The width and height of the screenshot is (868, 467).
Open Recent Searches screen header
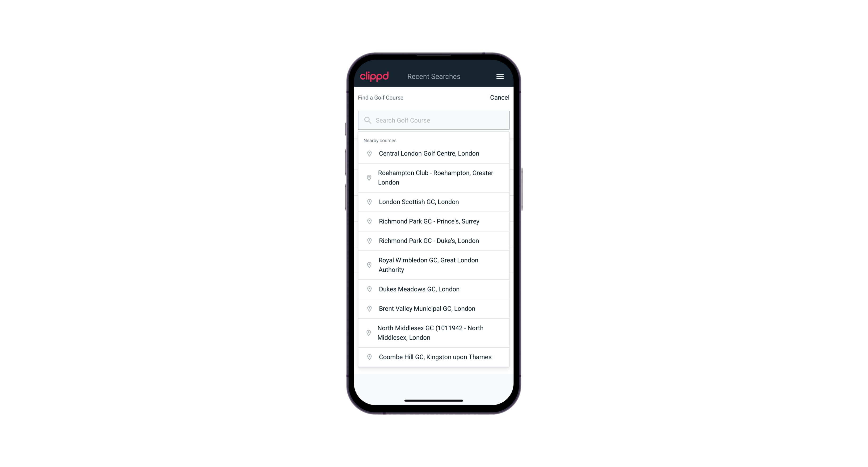tap(434, 76)
